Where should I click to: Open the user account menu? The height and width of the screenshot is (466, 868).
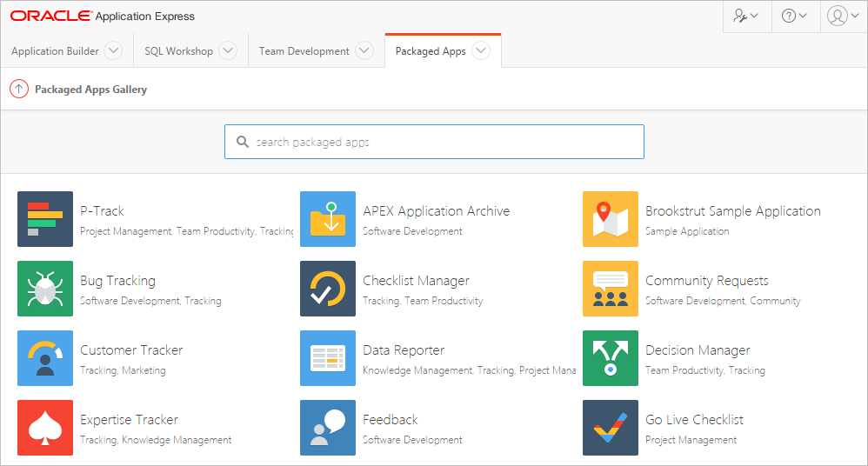pyautogui.click(x=842, y=17)
